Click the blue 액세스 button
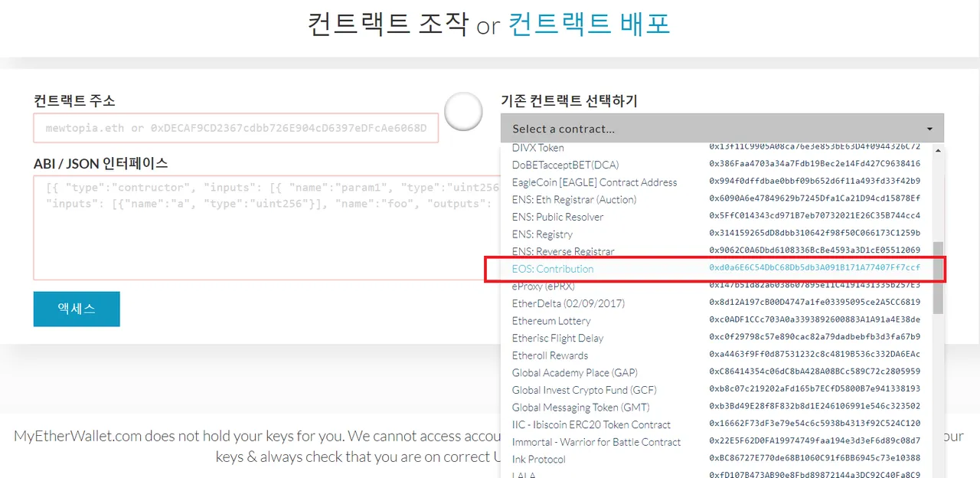980x478 pixels. [77, 309]
